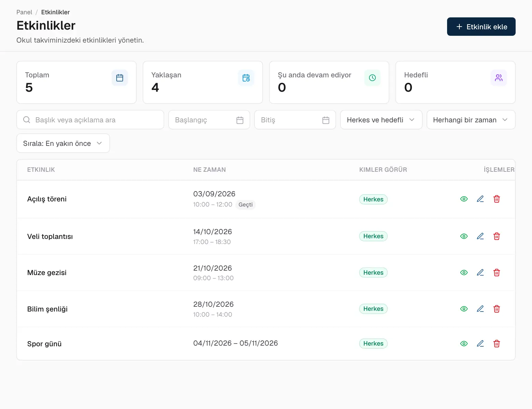Viewport: 532px width, 409px height.
Task: Open the Sırala: En yakın önce dropdown
Action: [x=63, y=143]
